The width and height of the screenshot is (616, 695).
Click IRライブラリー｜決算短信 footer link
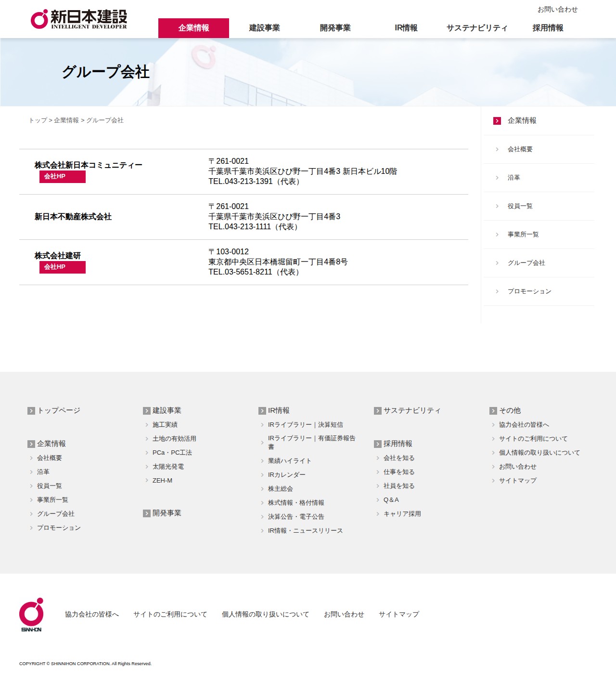pos(306,425)
